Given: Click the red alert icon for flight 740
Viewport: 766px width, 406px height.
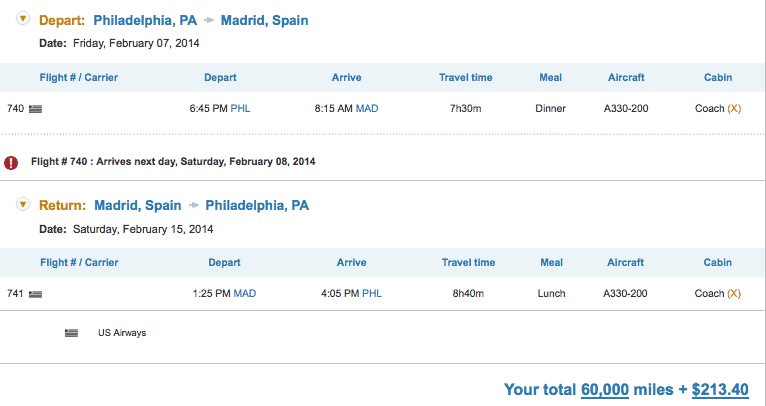Looking at the screenshot, I should pyautogui.click(x=11, y=163).
